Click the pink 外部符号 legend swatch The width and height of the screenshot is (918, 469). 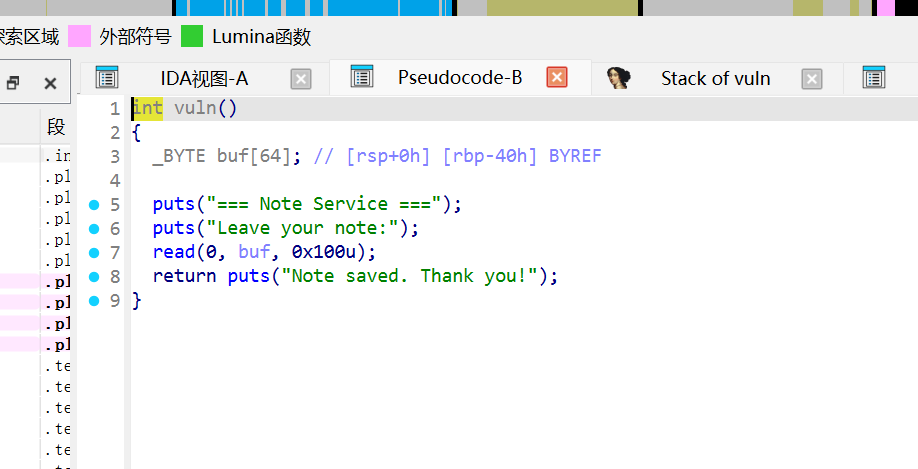click(80, 36)
